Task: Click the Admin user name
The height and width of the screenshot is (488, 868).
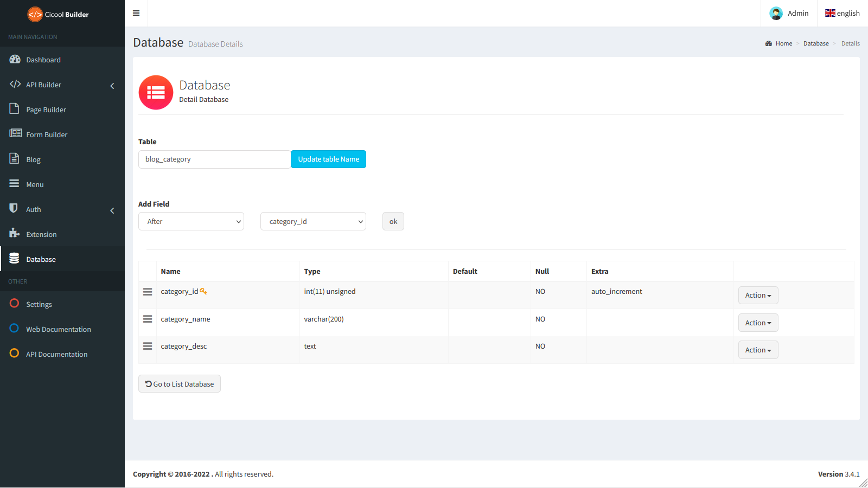Action: 798,13
